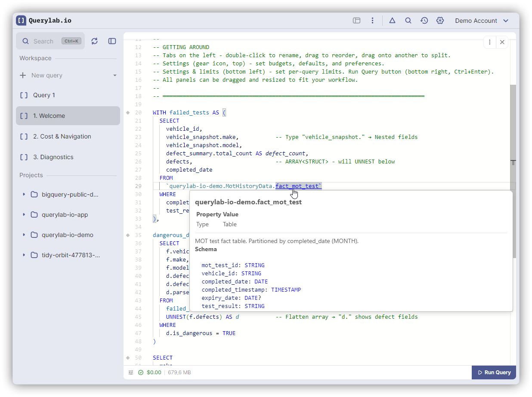Collapse the WITH block at line 20

pos(128,113)
